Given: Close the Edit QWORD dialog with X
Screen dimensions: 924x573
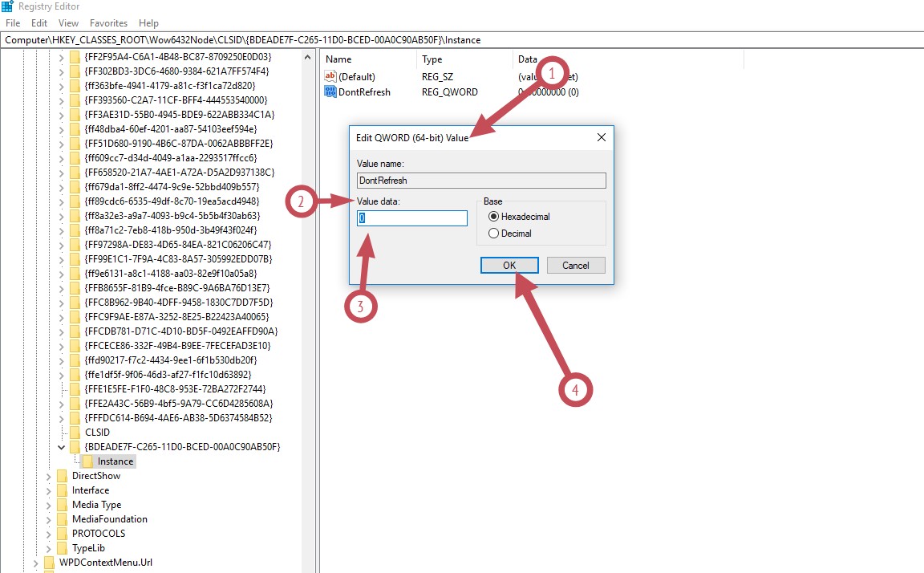Looking at the screenshot, I should (601, 137).
